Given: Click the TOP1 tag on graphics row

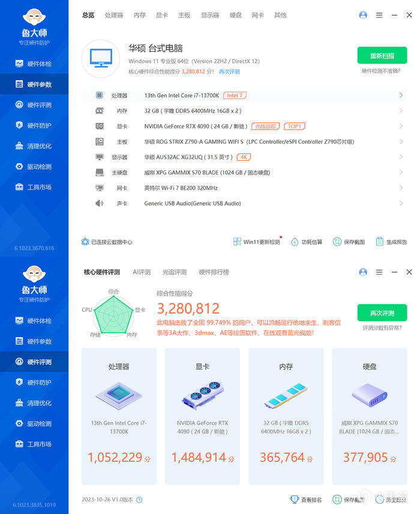Looking at the screenshot, I should 294,126.
